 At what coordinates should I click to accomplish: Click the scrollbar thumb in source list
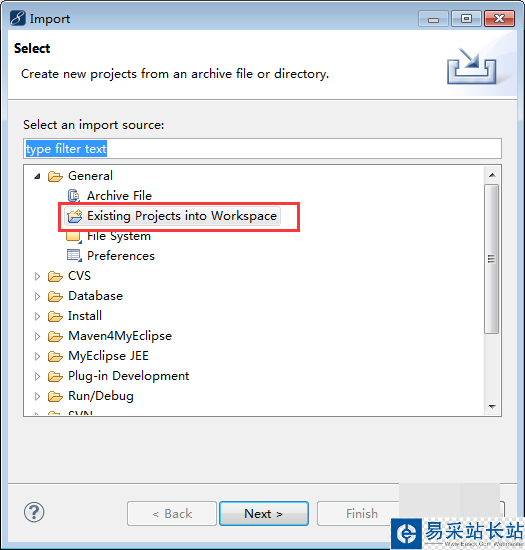click(x=492, y=259)
